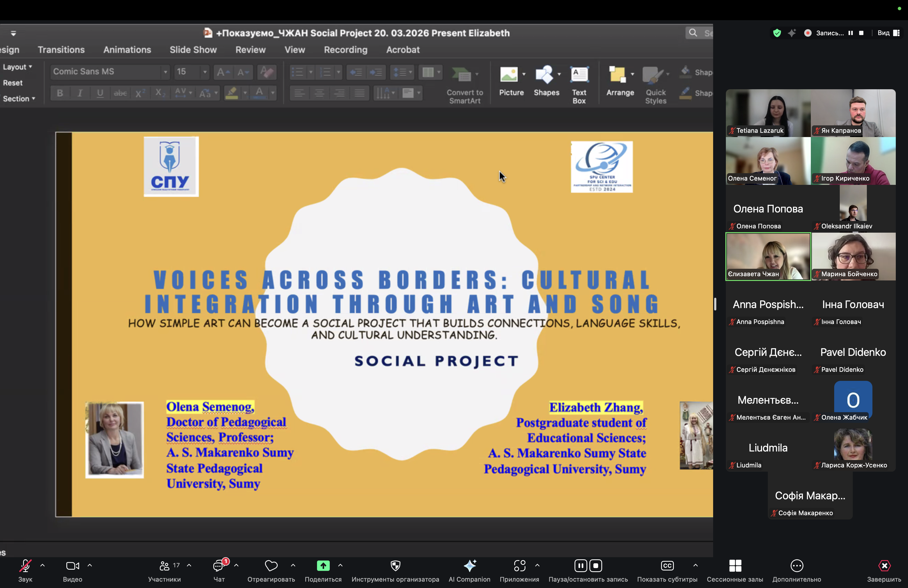The height and width of the screenshot is (588, 908).
Task: Expand the audio options arrow beside the microphone
Action: (x=42, y=565)
